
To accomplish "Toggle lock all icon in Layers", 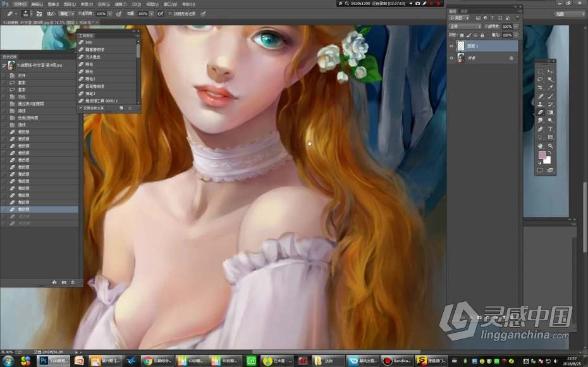I will [x=482, y=35].
